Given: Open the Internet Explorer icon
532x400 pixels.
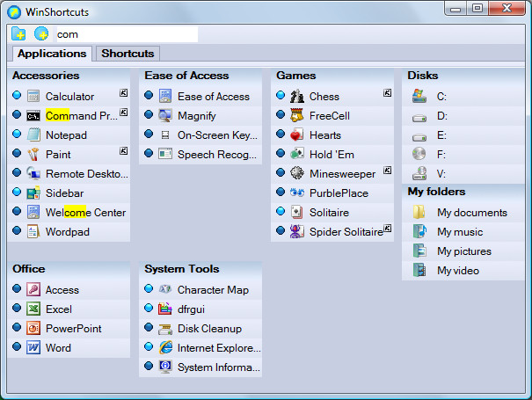Looking at the screenshot, I should pos(165,347).
